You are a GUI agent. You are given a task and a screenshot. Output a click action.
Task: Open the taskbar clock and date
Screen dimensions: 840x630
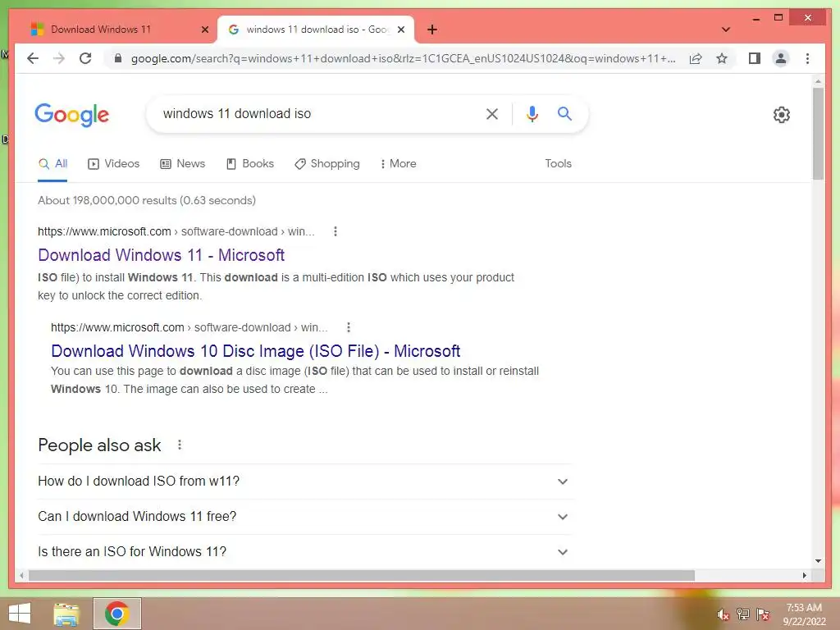pyautogui.click(x=804, y=614)
